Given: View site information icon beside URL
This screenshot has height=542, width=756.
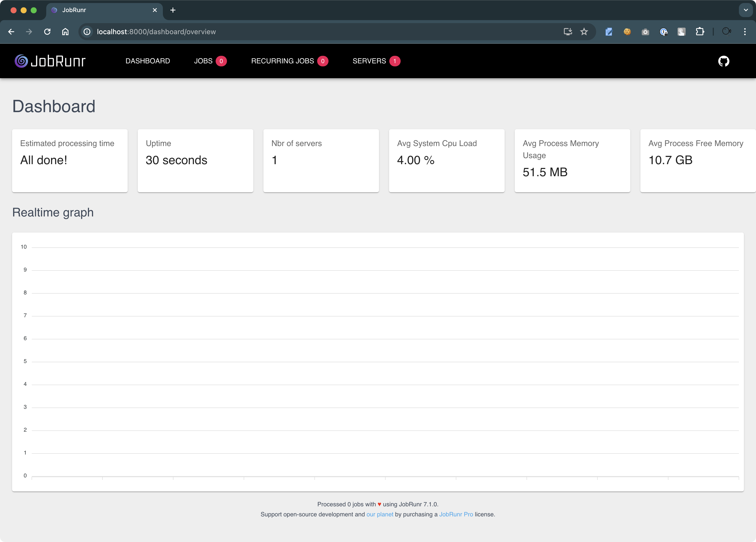Looking at the screenshot, I should (87, 32).
